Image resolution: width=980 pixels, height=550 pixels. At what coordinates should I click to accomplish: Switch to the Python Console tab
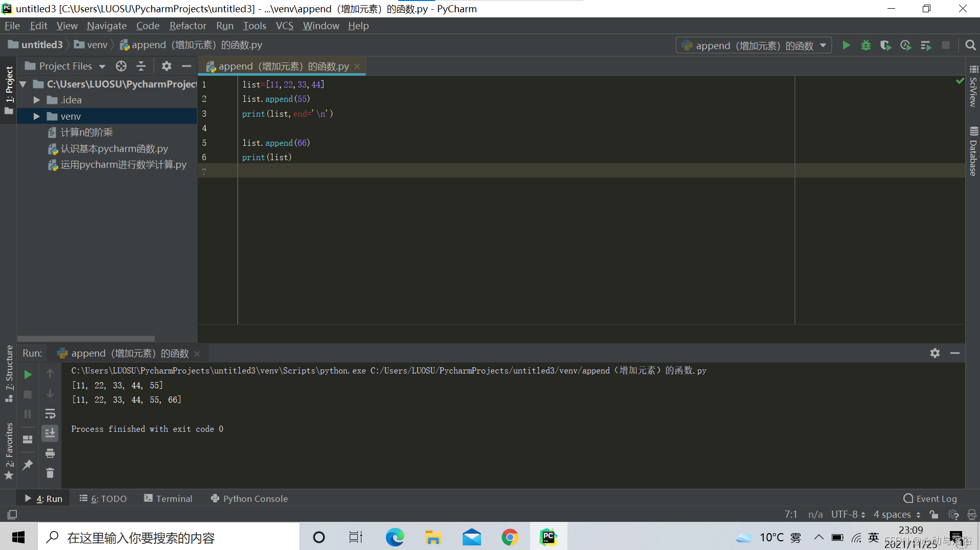[x=249, y=498]
